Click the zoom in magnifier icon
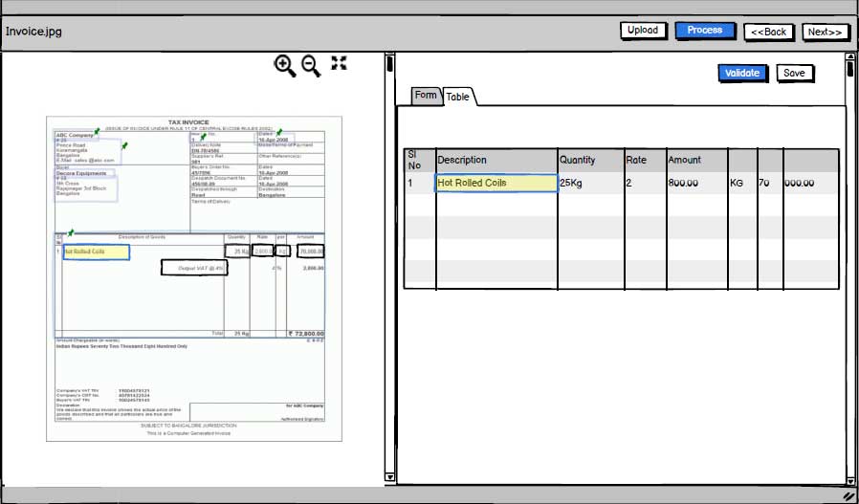 (x=284, y=65)
